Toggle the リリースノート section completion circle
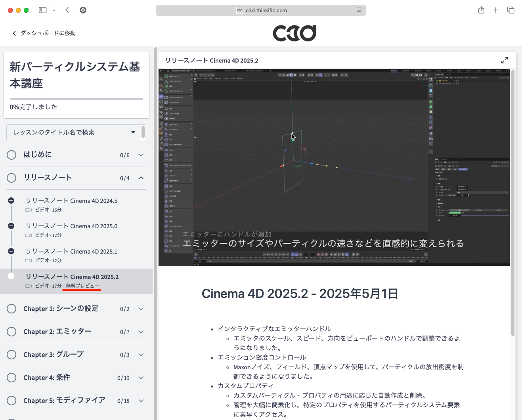 point(11,178)
